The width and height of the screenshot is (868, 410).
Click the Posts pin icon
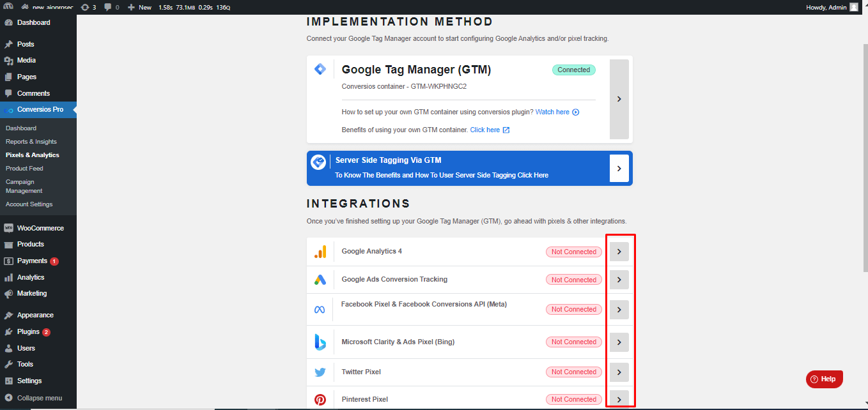pyautogui.click(x=8, y=44)
